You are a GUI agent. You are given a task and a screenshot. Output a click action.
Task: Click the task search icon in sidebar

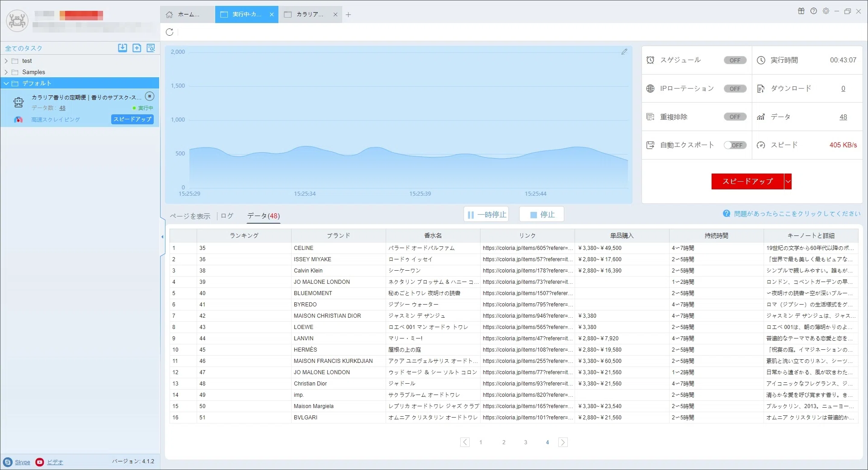tap(151, 48)
